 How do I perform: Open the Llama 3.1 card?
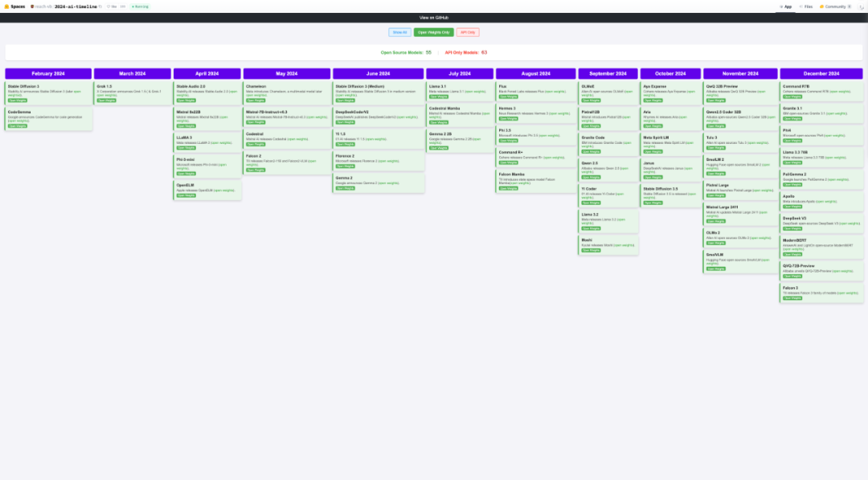460,92
